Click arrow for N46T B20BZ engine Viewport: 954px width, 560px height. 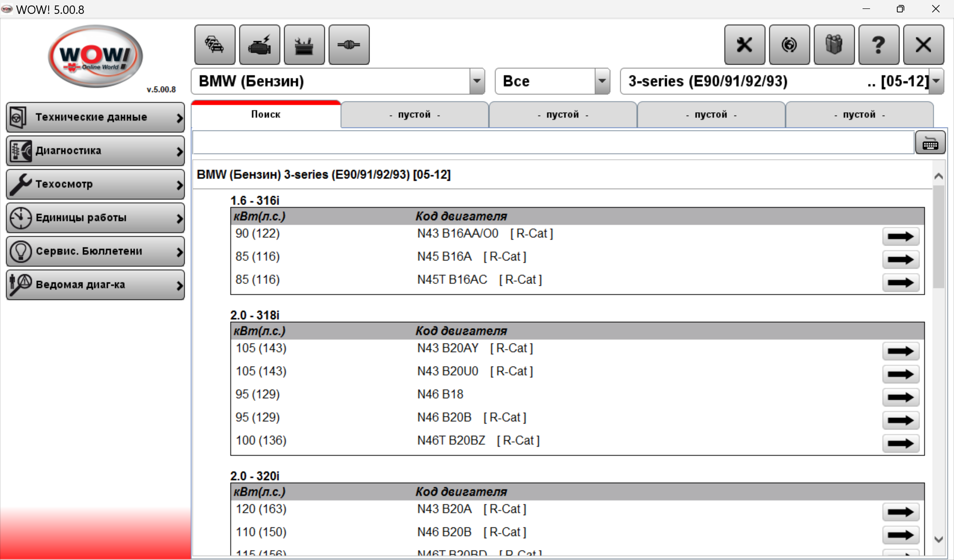[900, 443]
